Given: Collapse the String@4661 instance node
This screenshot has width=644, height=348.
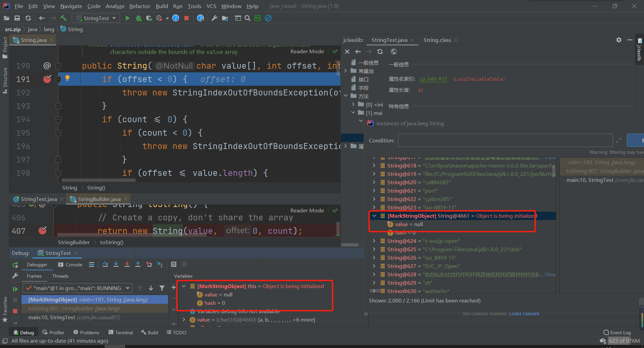Looking at the screenshot, I should [374, 216].
